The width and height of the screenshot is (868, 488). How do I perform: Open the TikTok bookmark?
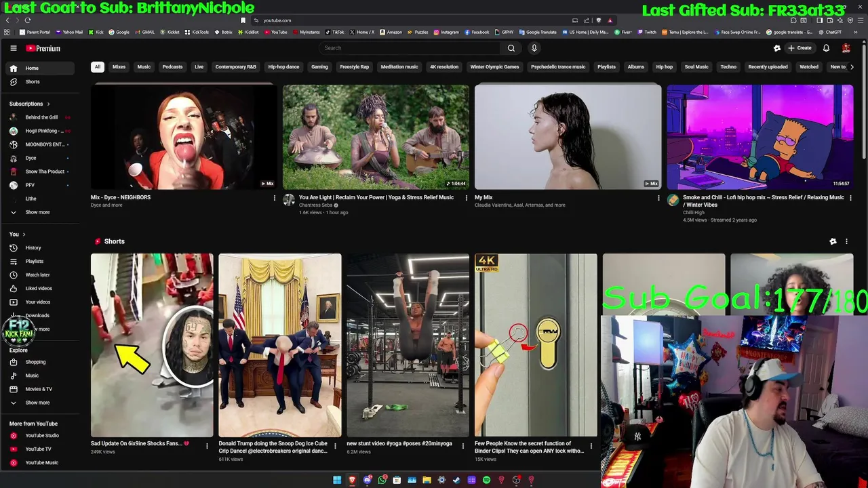click(334, 32)
